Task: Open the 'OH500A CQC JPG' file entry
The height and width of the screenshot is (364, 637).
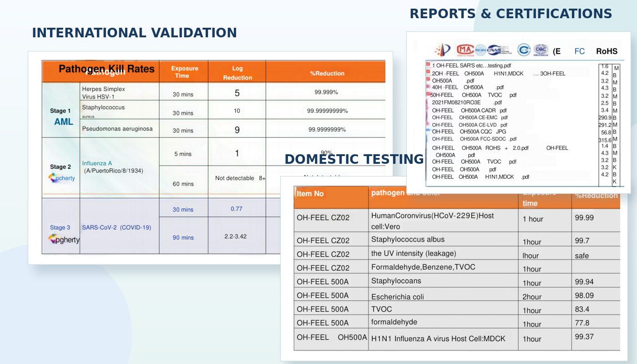Action: [469, 131]
